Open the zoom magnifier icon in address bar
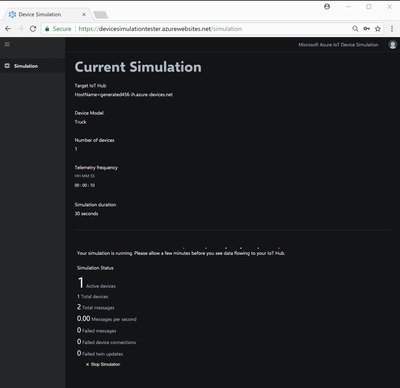Image resolution: width=400 pixels, height=388 pixels. coord(355,29)
